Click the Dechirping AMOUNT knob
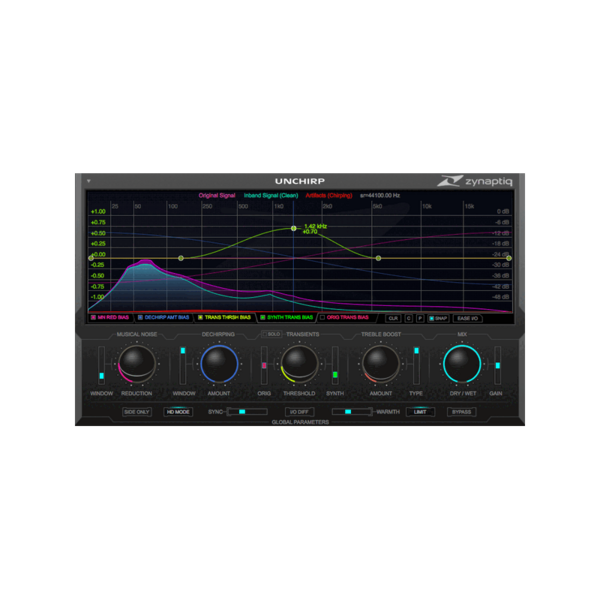 (219, 364)
